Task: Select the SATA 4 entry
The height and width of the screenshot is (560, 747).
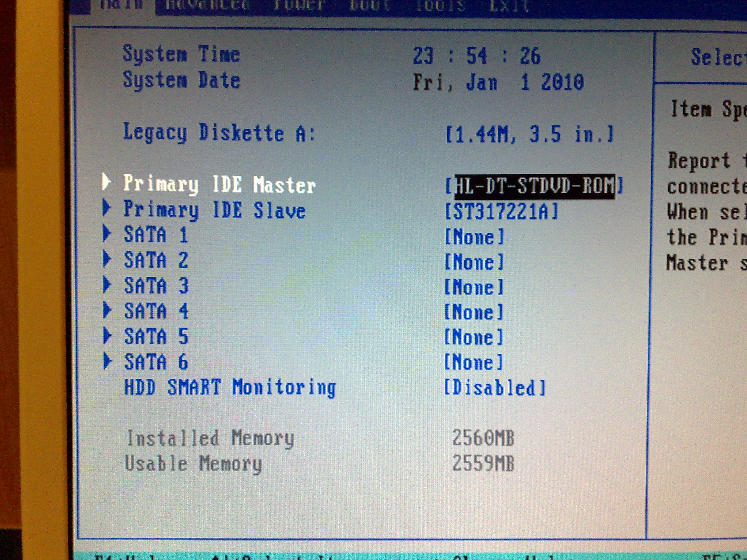Action: point(156,311)
